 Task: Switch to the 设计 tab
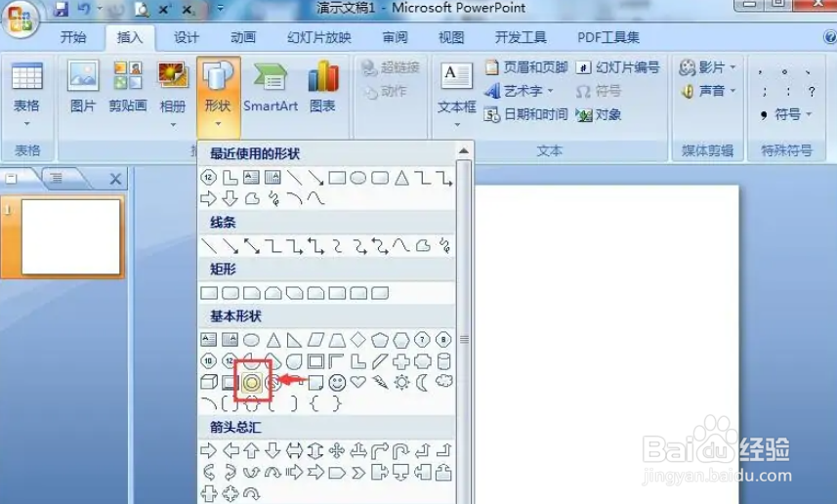(187, 37)
